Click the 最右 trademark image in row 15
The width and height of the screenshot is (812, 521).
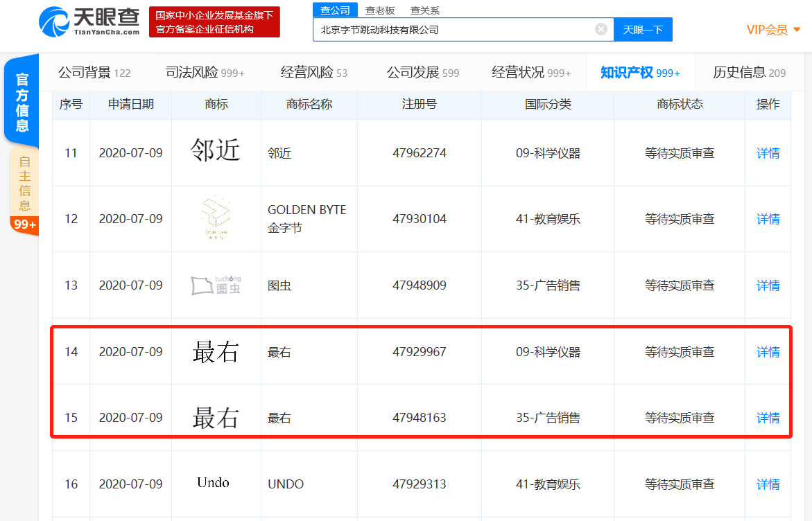pos(216,418)
